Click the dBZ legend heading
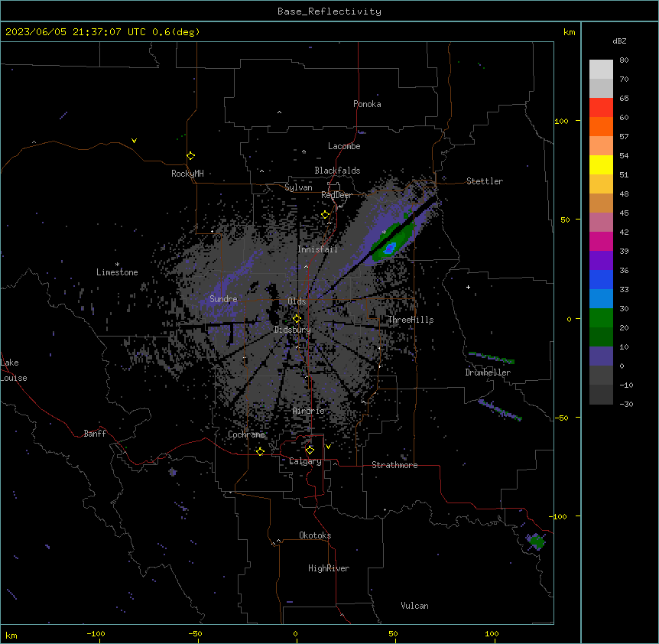659x644 pixels. (x=619, y=41)
